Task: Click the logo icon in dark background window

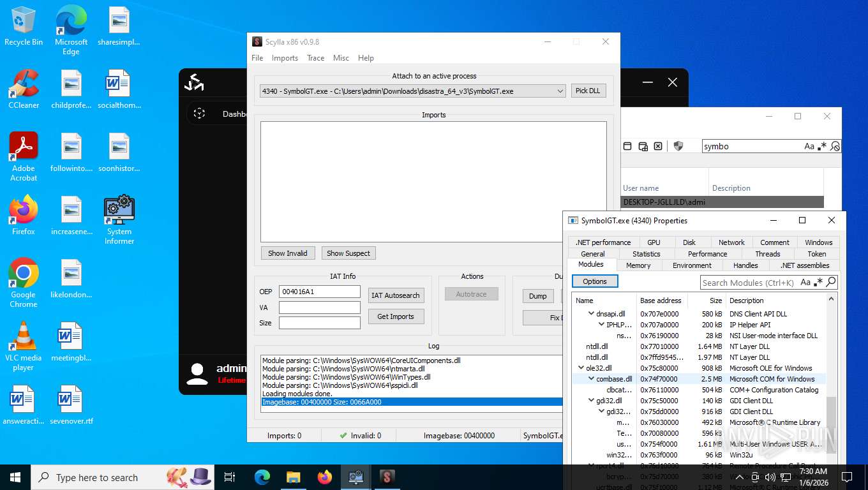Action: 194,82
